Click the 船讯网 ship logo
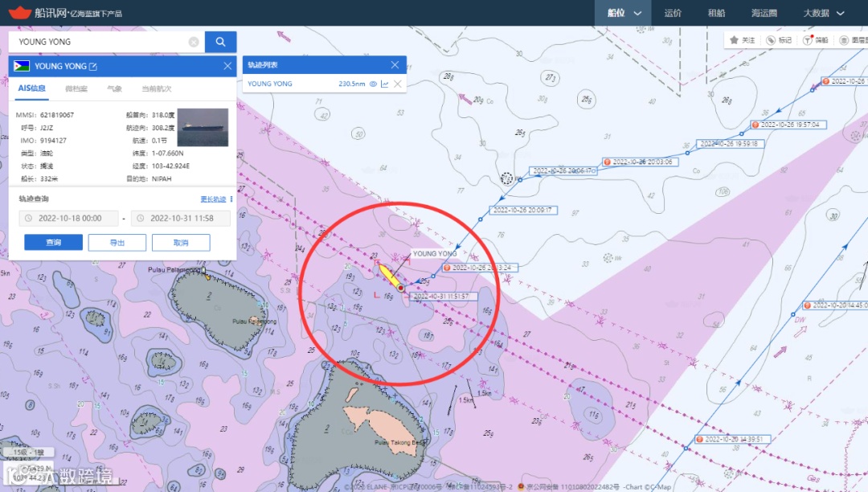This screenshot has height=492, width=868. pos(20,12)
